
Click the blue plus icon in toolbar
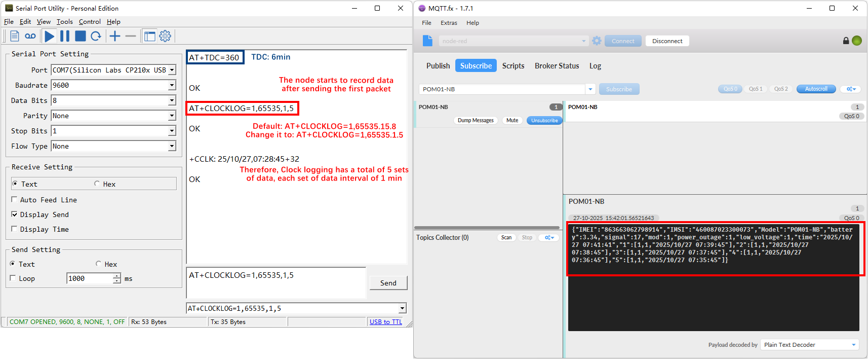115,36
